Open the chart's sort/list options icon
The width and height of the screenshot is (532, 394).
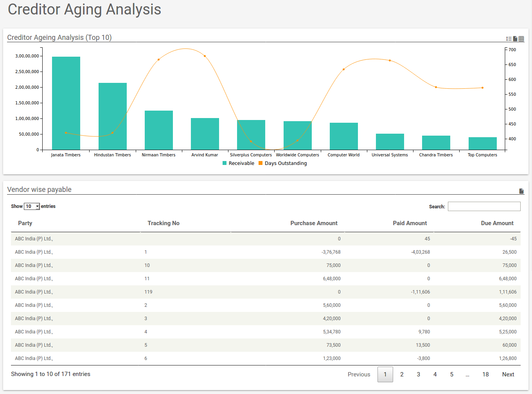(509, 38)
